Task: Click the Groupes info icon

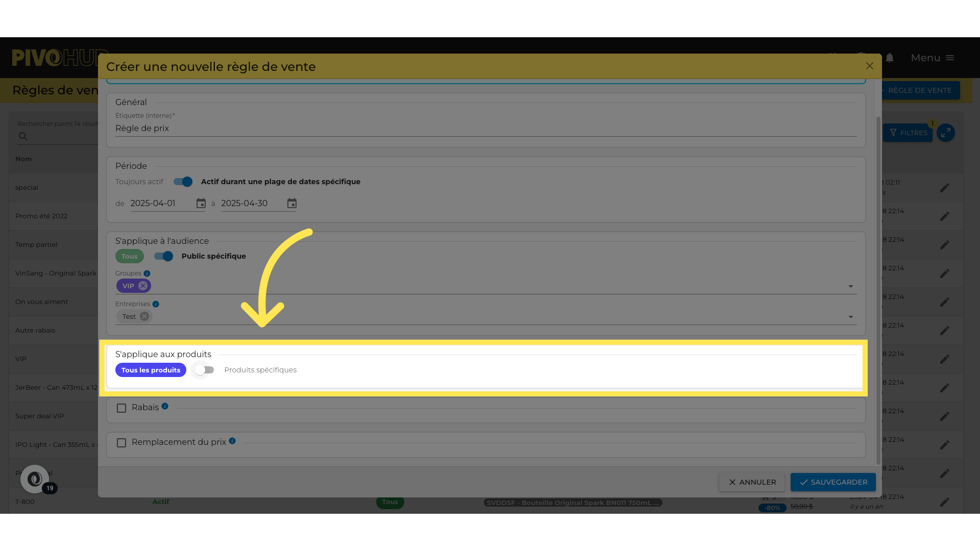Action: pos(147,273)
